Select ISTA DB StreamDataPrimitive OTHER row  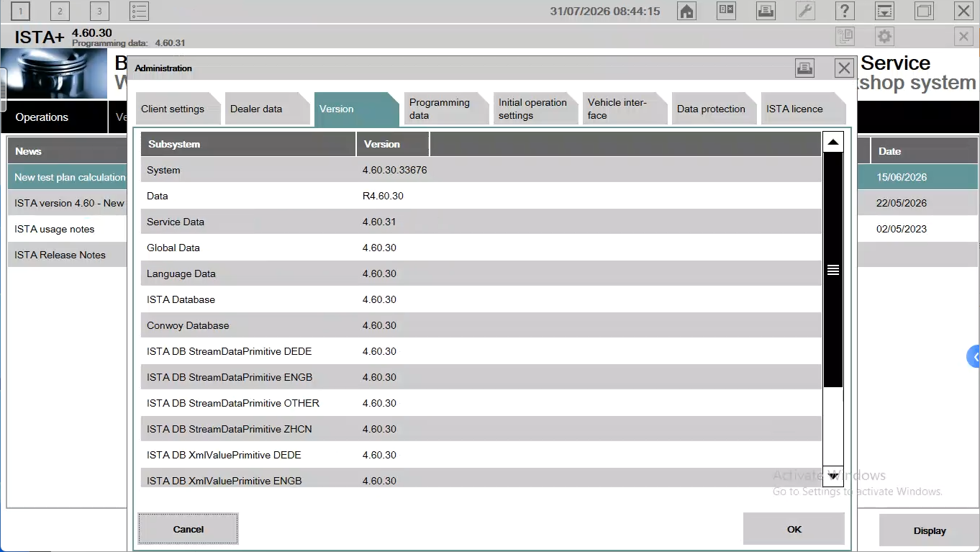[481, 403]
